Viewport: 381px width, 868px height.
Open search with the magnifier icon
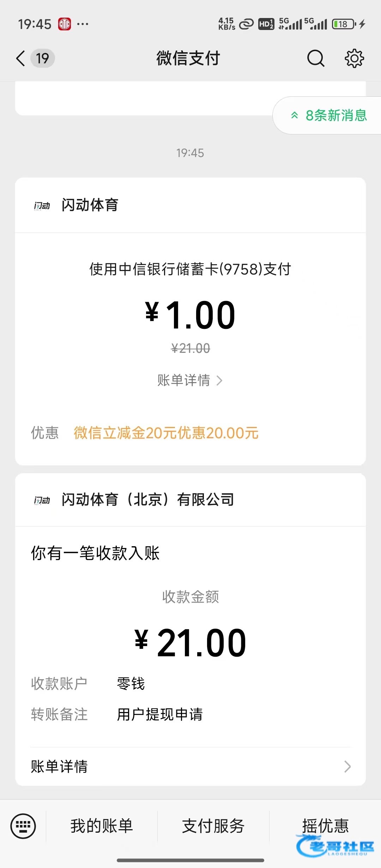tap(315, 58)
